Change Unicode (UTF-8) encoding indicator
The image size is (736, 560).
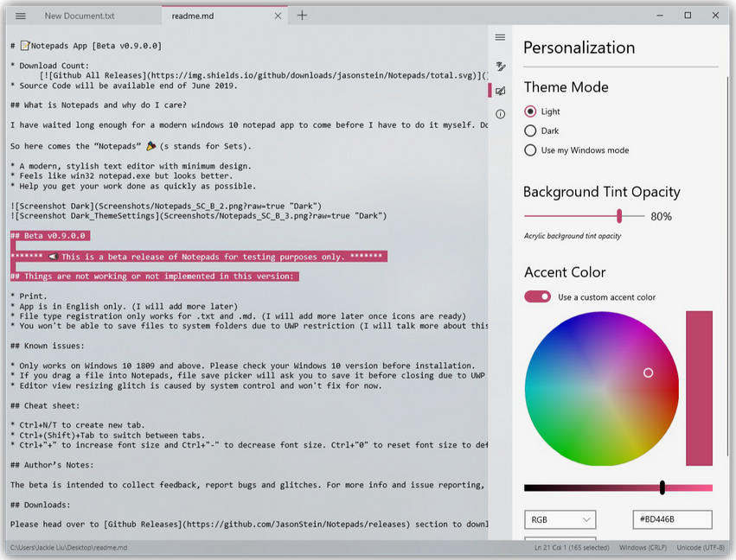pos(701,547)
